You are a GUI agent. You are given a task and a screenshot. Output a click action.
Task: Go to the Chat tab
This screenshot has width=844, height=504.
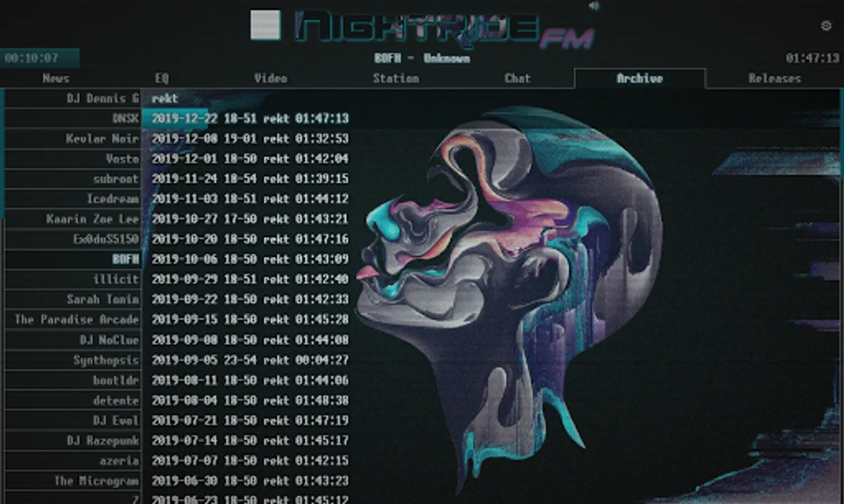pyautogui.click(x=517, y=78)
